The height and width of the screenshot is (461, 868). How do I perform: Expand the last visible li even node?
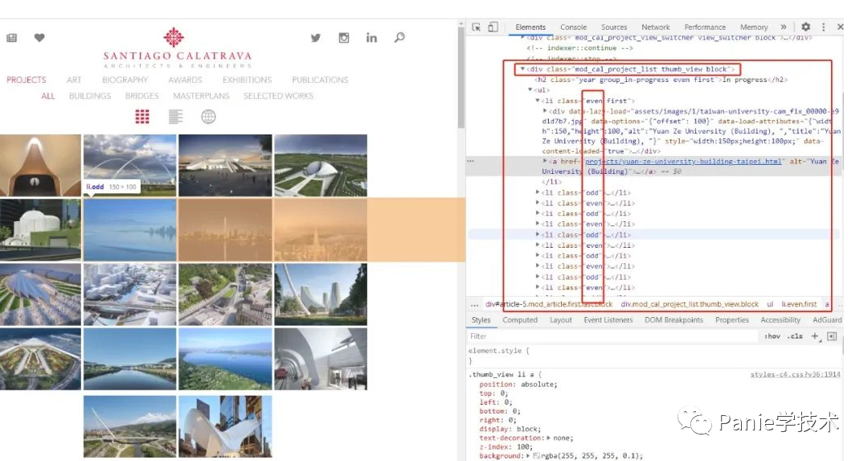(537, 287)
